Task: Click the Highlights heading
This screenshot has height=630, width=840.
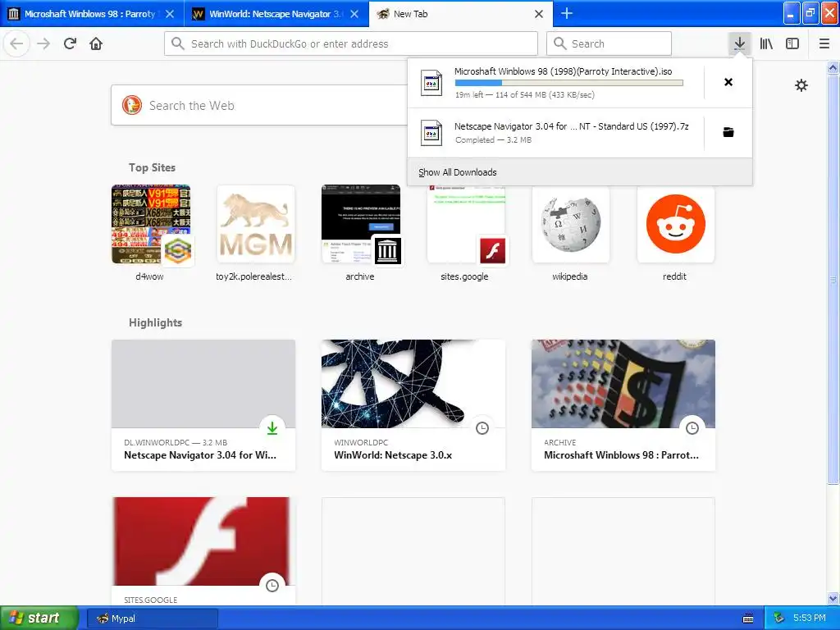Action: 155,322
